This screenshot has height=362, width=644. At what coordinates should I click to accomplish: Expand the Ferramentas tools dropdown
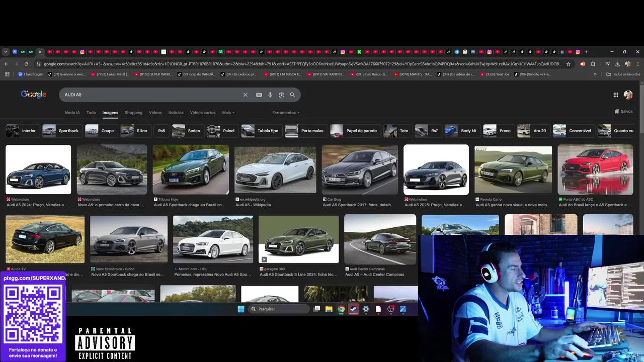[x=286, y=113]
